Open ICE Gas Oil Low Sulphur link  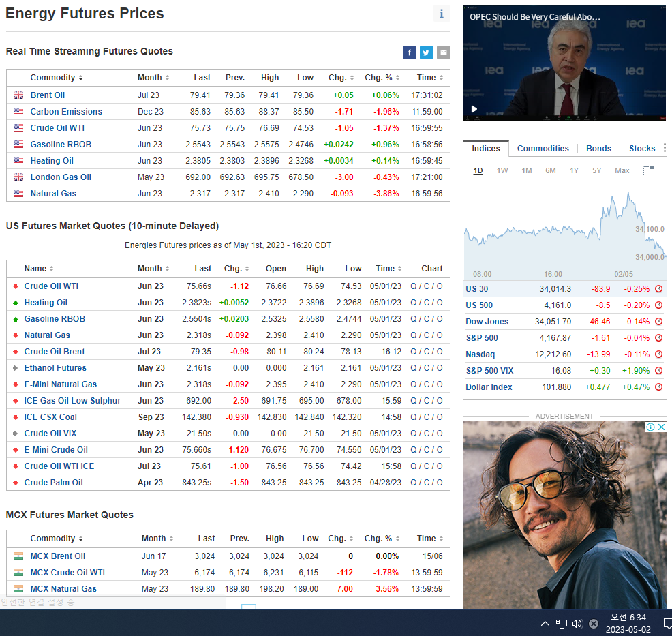tap(72, 401)
